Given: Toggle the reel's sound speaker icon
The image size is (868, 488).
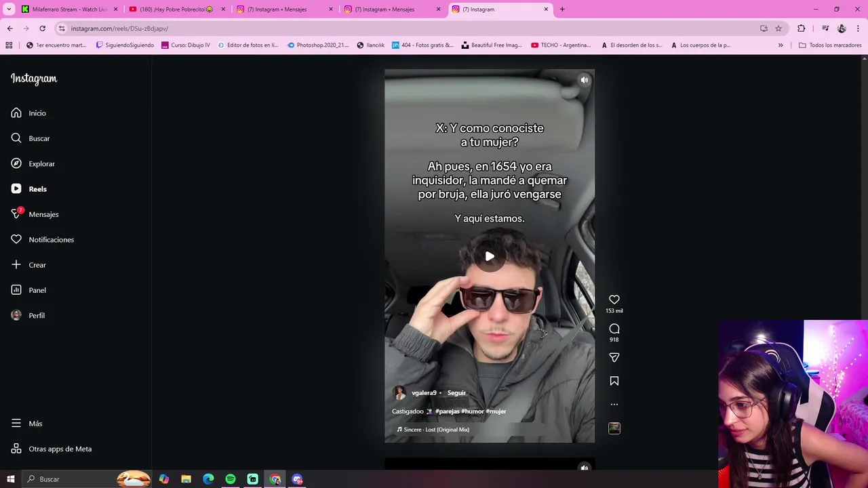Looking at the screenshot, I should pyautogui.click(x=585, y=80).
